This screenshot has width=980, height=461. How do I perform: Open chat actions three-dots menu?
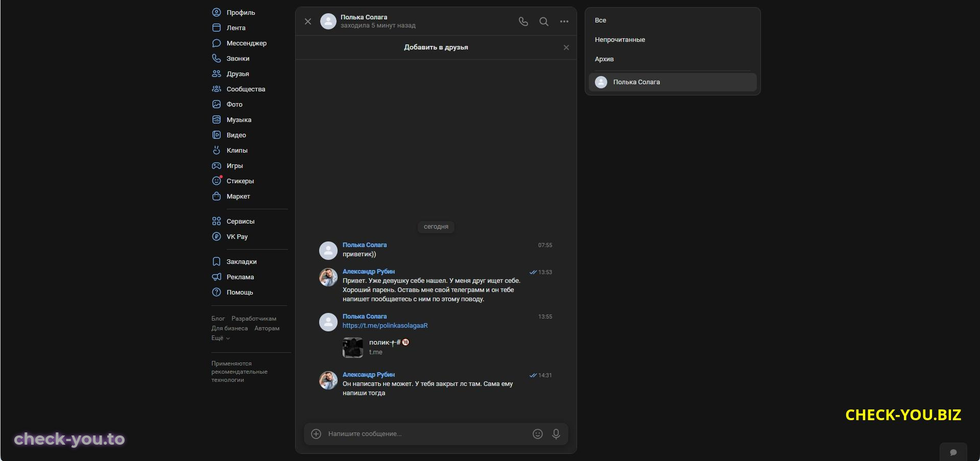point(564,21)
